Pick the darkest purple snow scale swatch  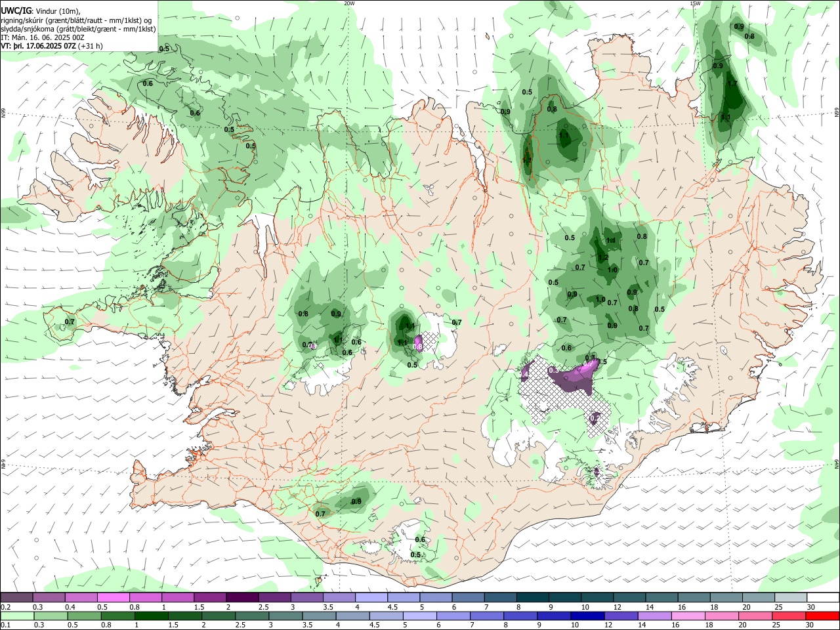click(x=241, y=598)
